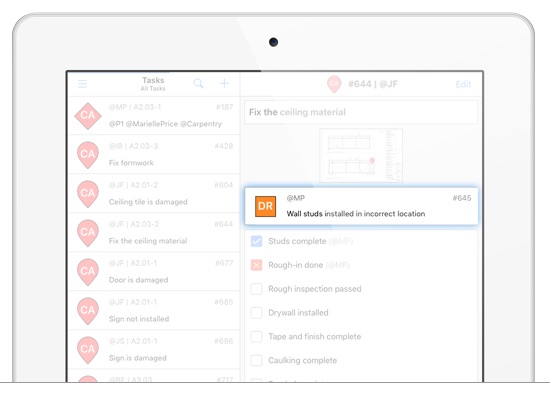
Task: Select the Sign is damaged text
Action: [138, 358]
